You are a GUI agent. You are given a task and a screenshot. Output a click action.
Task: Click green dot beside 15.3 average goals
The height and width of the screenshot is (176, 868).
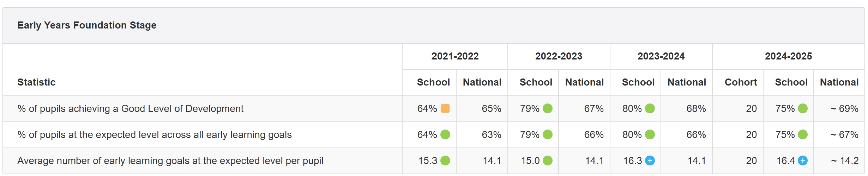[445, 161]
